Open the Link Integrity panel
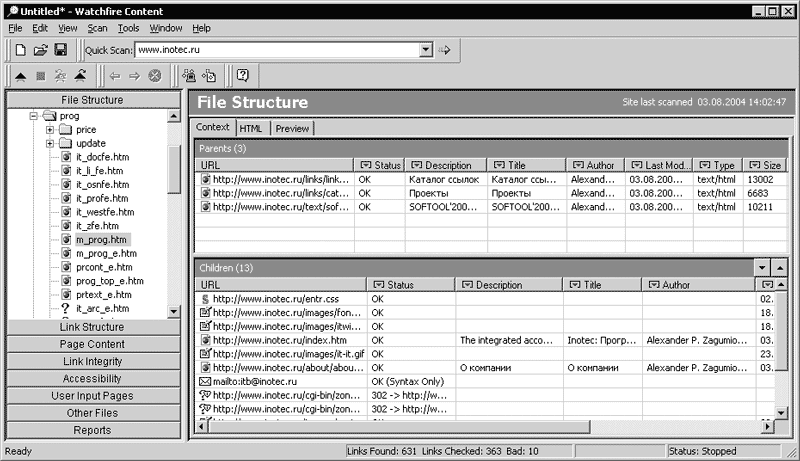The image size is (800, 461). click(93, 361)
